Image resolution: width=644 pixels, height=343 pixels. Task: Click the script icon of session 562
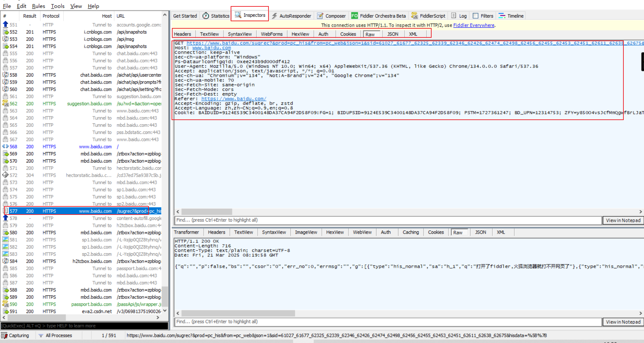coord(5,104)
